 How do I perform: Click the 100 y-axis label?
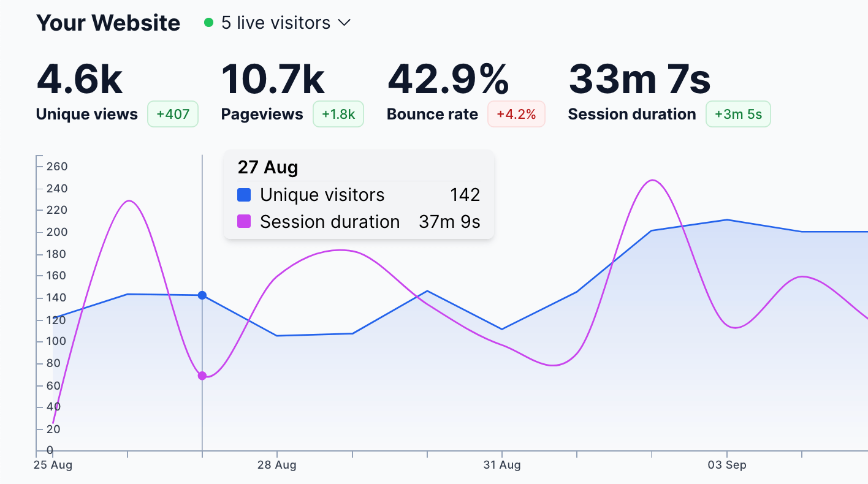click(x=57, y=341)
